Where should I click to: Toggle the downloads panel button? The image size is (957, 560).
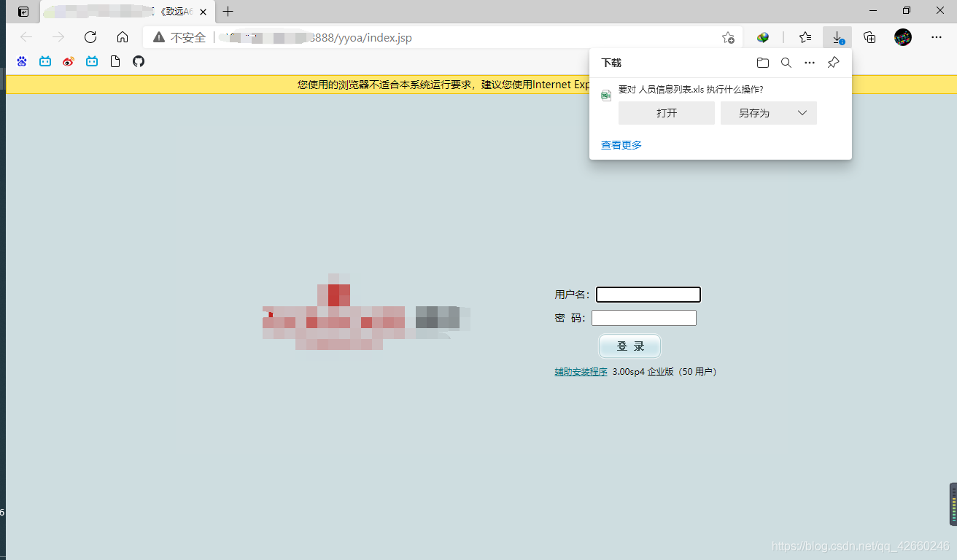tap(837, 37)
